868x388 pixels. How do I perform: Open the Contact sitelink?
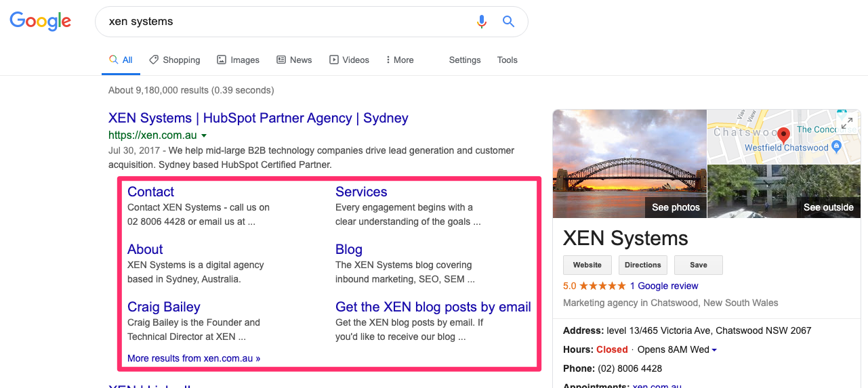coord(150,192)
